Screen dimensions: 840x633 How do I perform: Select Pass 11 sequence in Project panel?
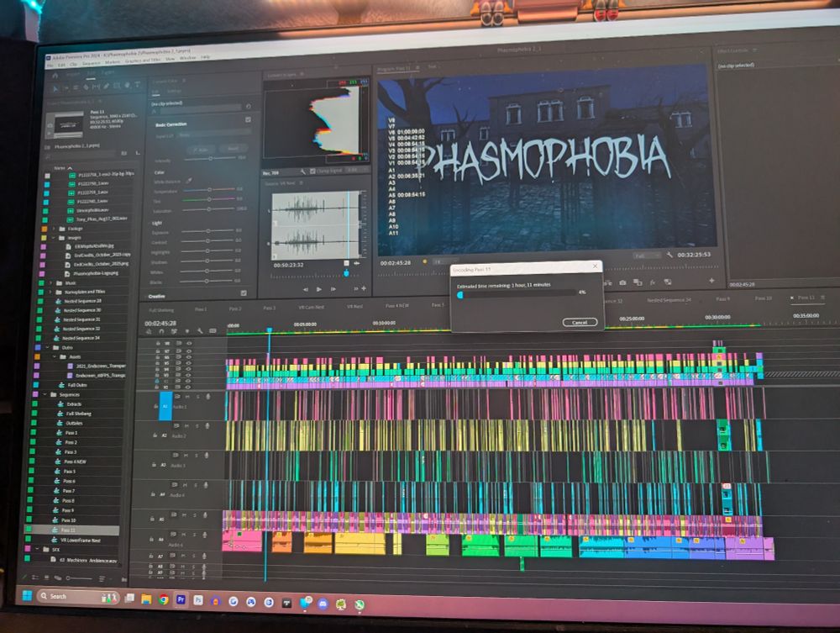coord(71,530)
